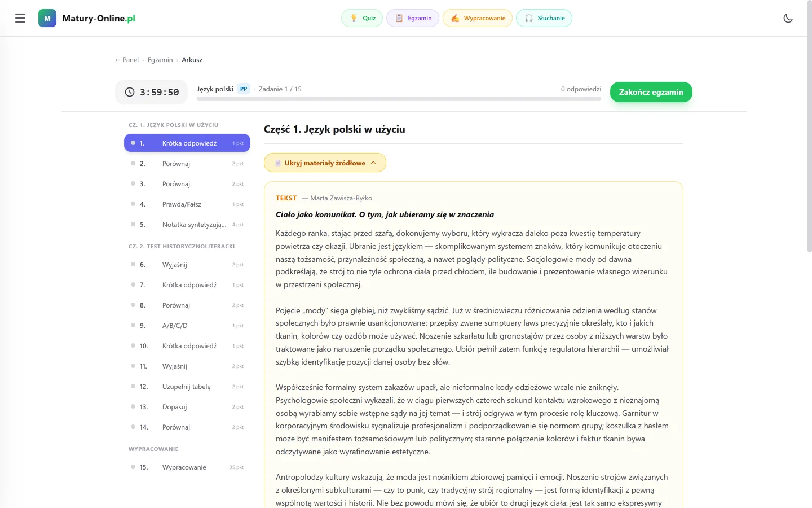Screen dimensions: 812x508
Task: Go to task 15 Wypracowanie
Action: point(187,467)
